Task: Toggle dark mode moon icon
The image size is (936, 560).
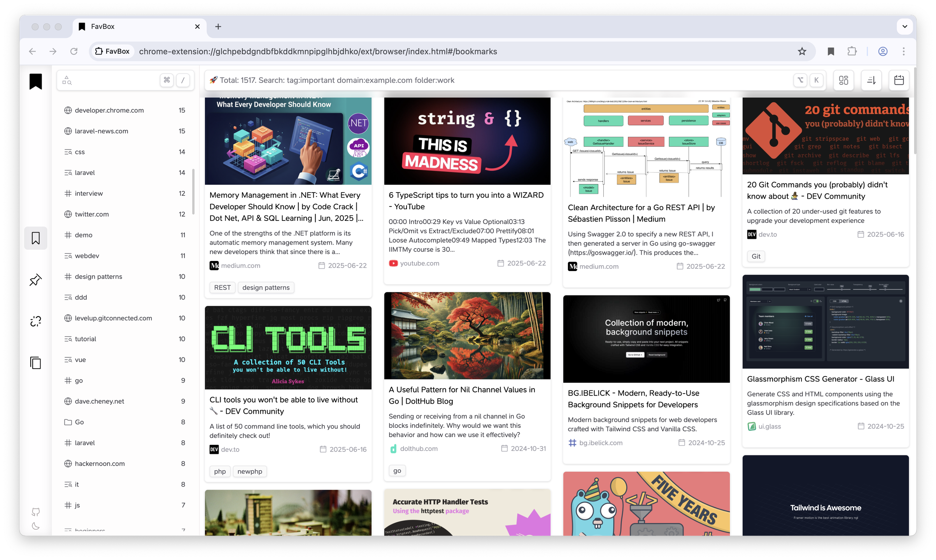Action: pyautogui.click(x=35, y=526)
